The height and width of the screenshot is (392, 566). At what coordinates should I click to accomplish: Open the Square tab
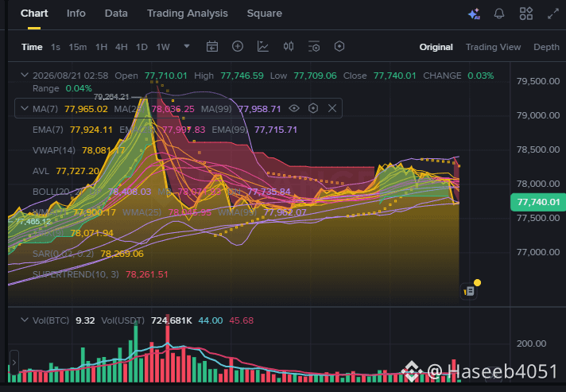pos(265,14)
